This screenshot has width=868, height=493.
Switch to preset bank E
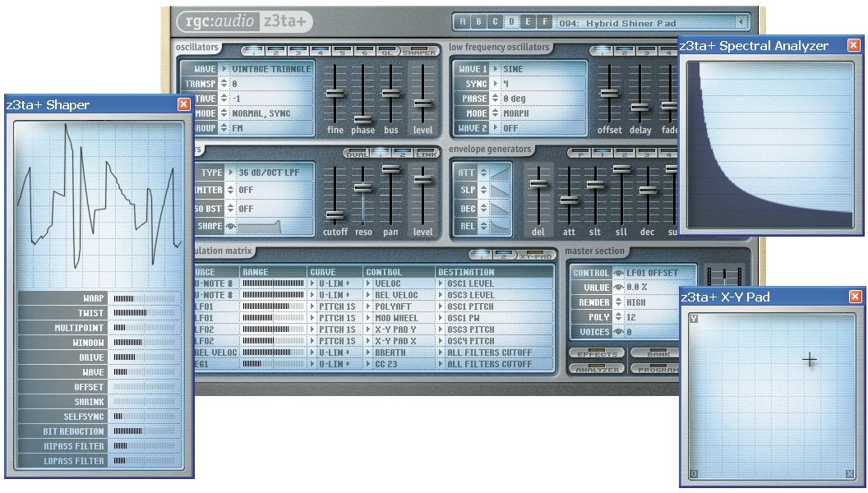click(x=528, y=22)
